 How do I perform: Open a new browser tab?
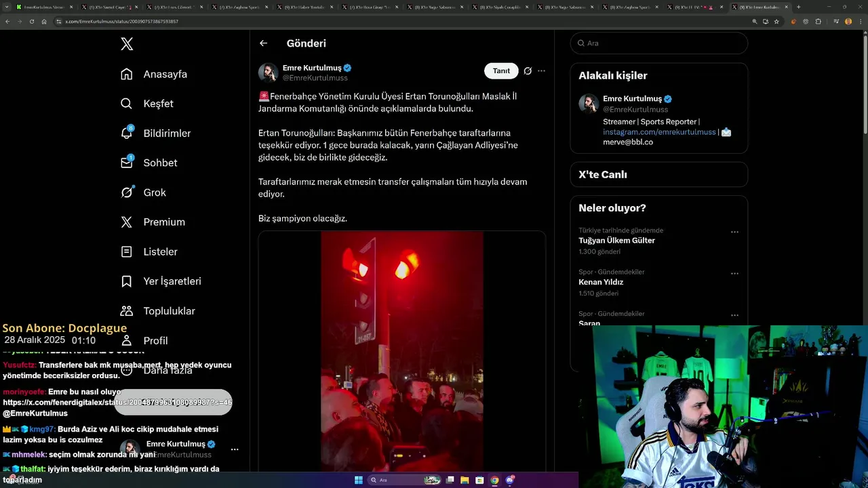click(798, 7)
